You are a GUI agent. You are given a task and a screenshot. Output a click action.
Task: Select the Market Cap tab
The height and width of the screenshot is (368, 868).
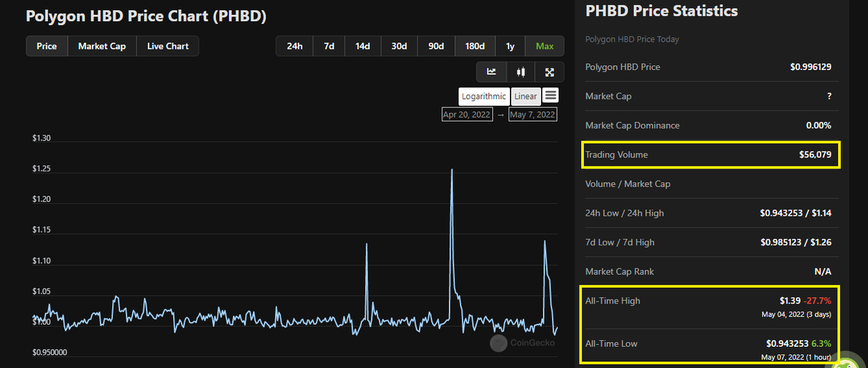coord(102,46)
